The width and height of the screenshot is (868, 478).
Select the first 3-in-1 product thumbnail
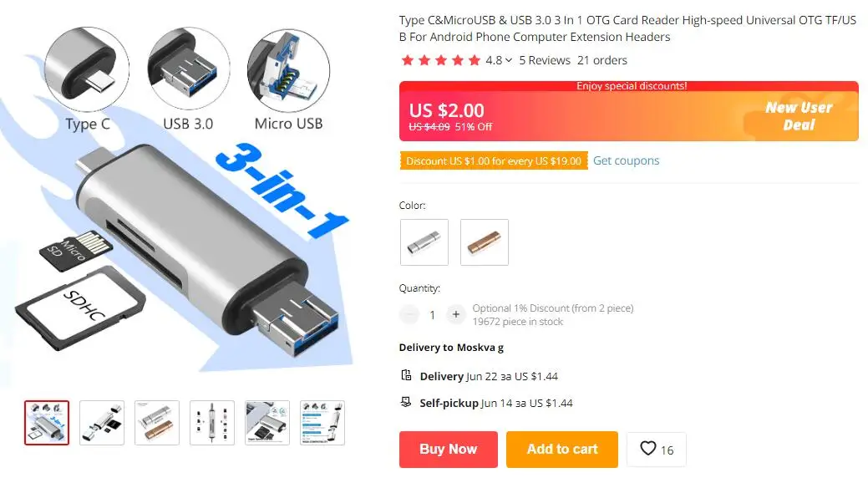47,423
